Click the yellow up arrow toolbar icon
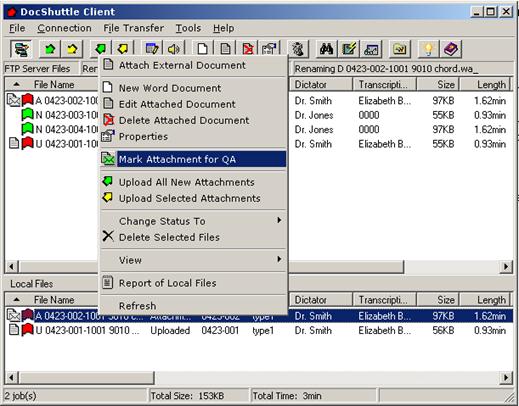 (x=72, y=49)
